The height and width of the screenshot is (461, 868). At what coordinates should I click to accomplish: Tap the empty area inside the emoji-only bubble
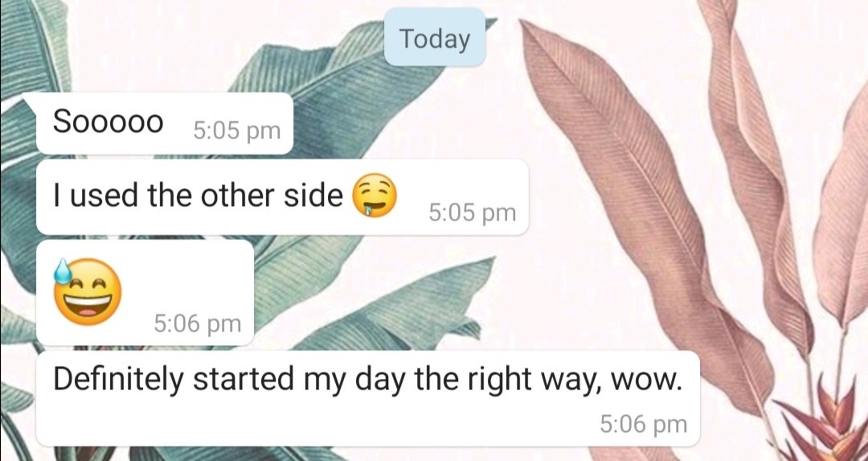(188, 277)
